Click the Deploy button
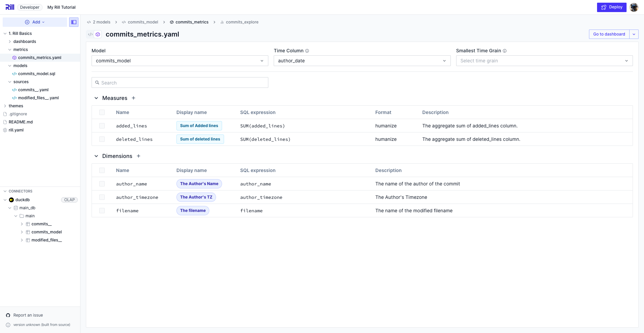 611,7
